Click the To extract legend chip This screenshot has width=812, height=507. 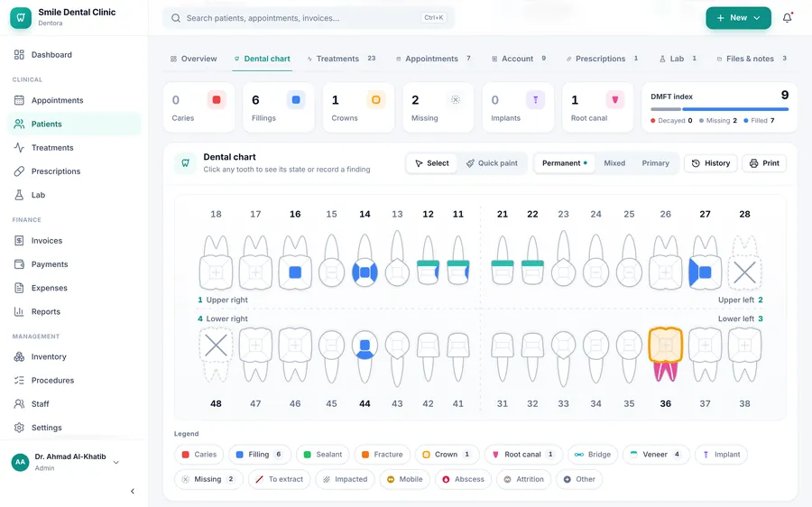coord(279,479)
